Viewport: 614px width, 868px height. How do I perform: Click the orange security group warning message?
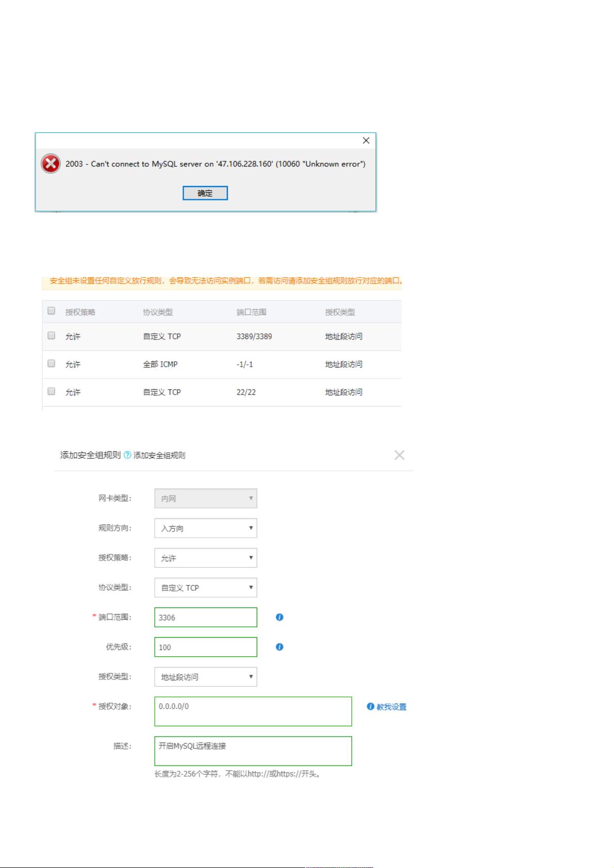click(x=226, y=281)
